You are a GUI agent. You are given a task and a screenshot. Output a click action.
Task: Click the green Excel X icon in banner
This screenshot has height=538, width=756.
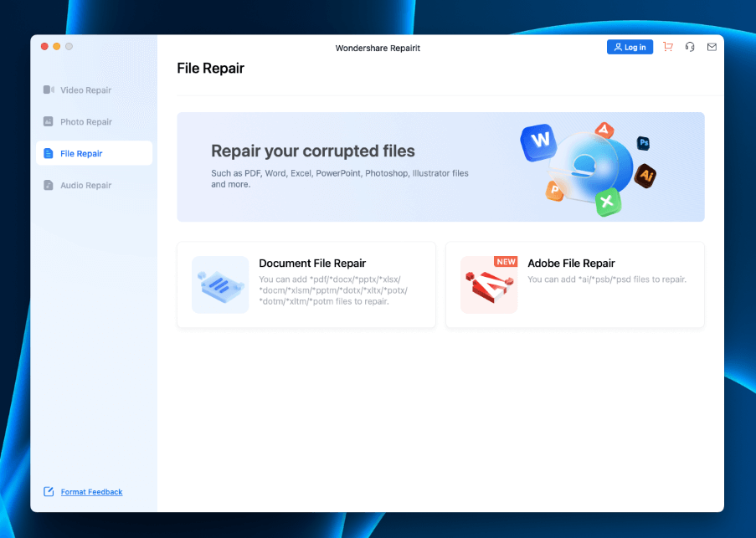tap(608, 202)
